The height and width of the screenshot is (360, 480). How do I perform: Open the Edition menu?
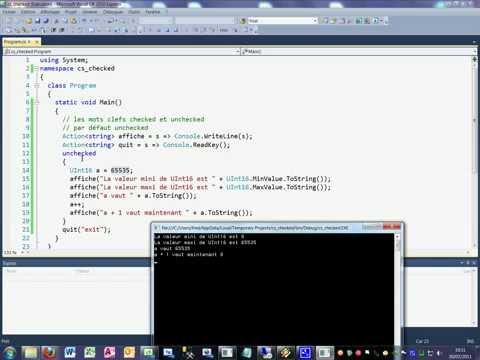click(x=28, y=12)
